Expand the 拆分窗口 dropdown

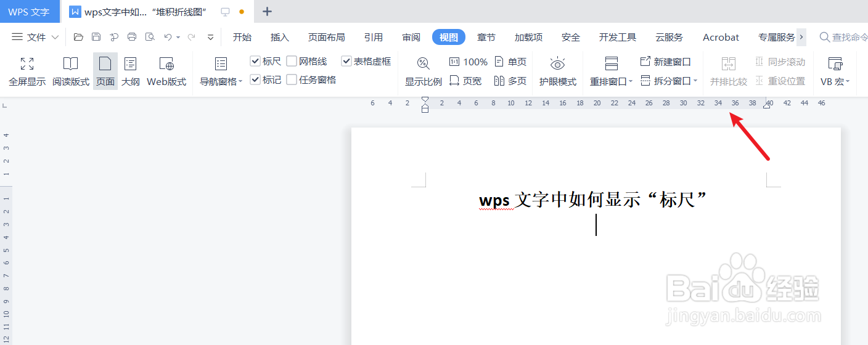(695, 81)
